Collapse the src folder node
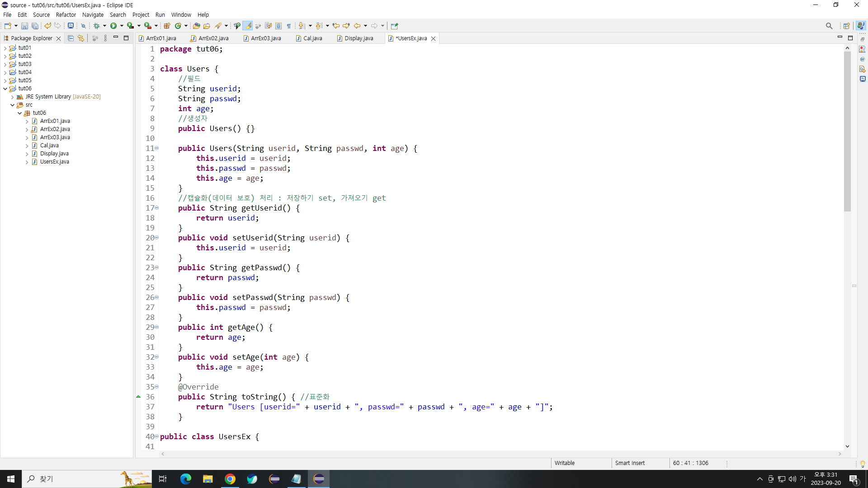This screenshot has width=868, height=488. pos(13,105)
